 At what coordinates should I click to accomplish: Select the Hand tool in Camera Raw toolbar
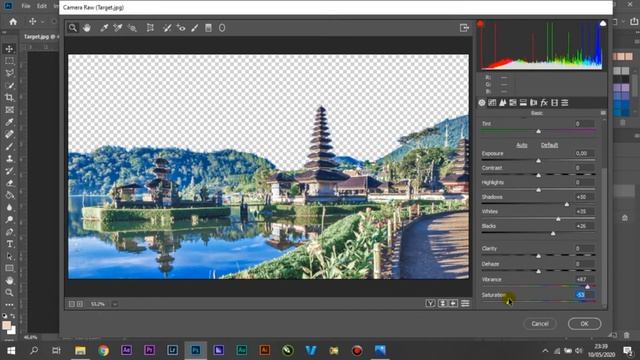(x=87, y=28)
